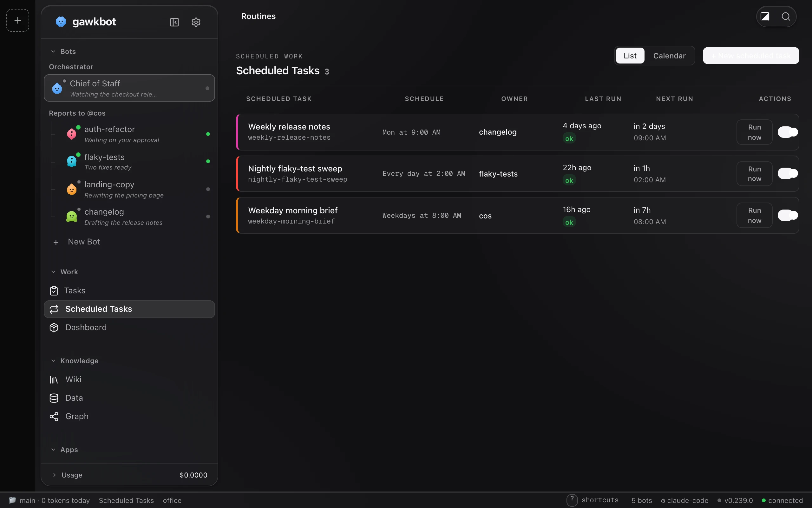Click the changelog bot avatar
The width and height of the screenshot is (812, 508).
71,216
